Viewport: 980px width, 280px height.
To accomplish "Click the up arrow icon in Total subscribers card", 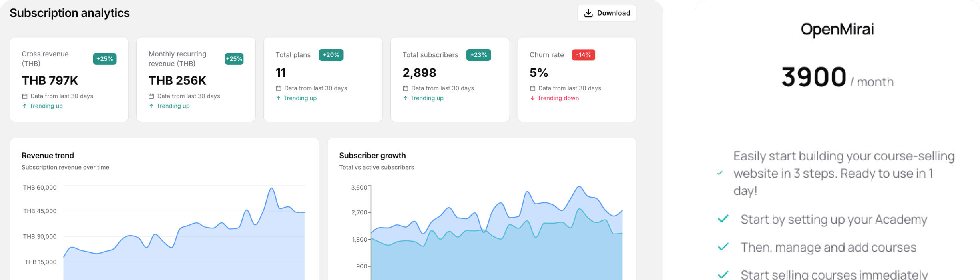I will pos(406,98).
